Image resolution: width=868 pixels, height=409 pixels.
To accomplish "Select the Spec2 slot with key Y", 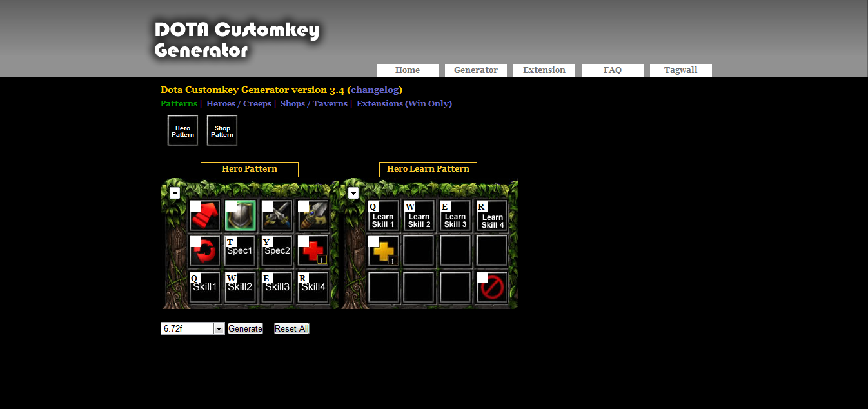I will pos(277,251).
